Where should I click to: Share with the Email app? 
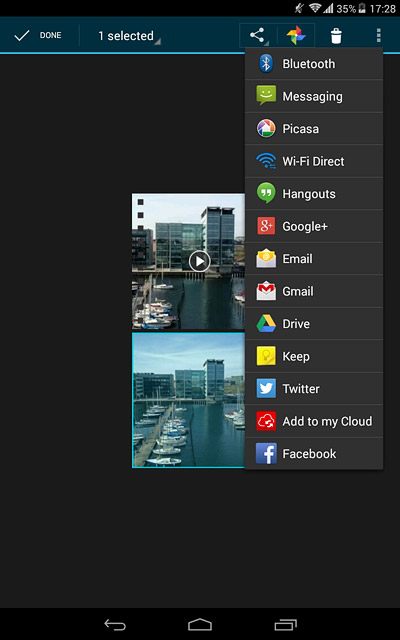point(314,258)
